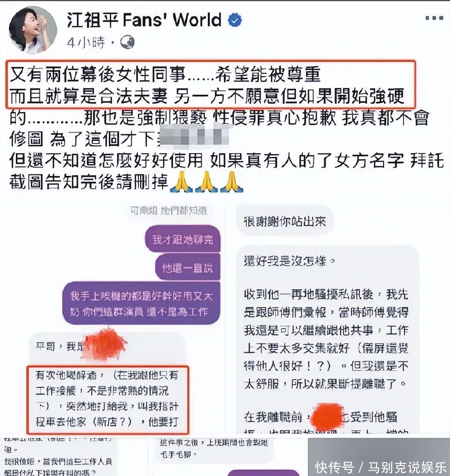Click the 4小時 post timestamp
The height and width of the screenshot is (476, 450).
tap(86, 43)
